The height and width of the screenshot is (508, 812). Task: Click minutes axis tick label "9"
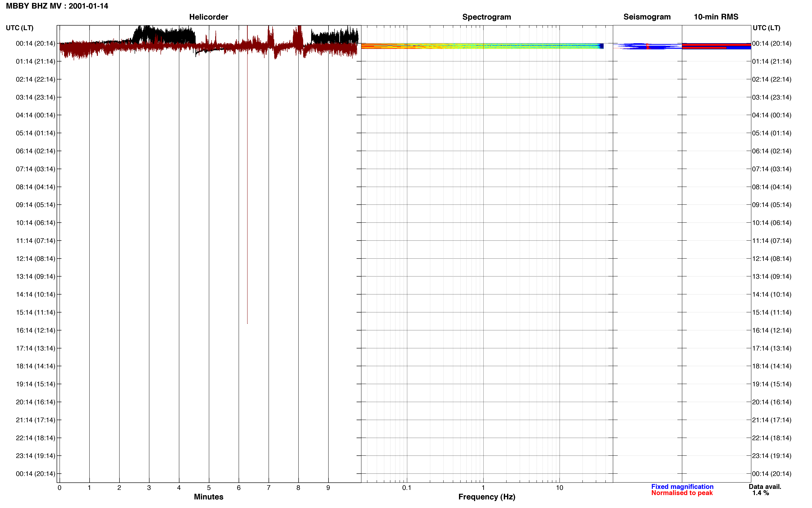pyautogui.click(x=328, y=488)
